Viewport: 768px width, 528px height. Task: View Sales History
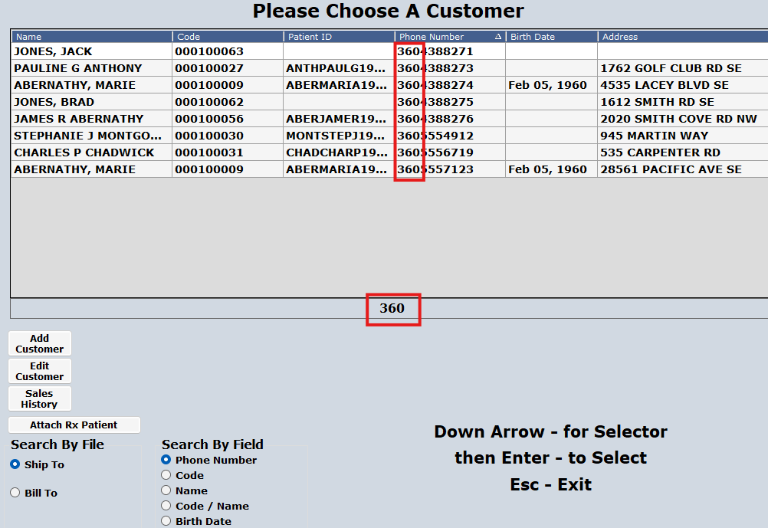coord(40,399)
